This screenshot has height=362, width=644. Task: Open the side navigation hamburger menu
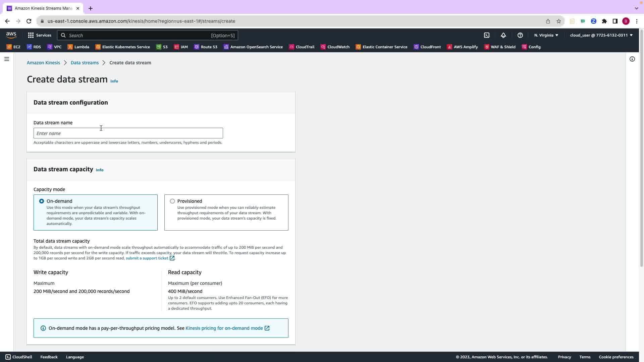pyautogui.click(x=7, y=59)
